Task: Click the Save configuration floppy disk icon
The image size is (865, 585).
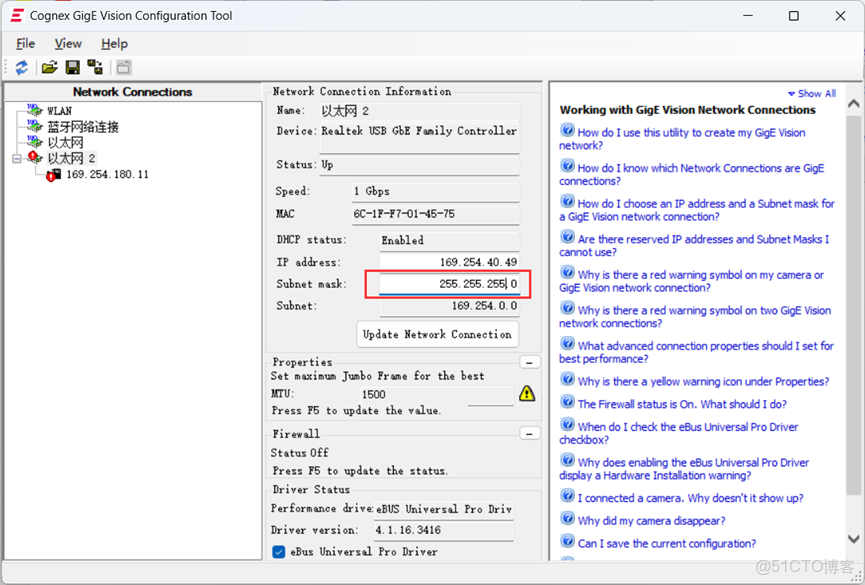Action: [73, 67]
